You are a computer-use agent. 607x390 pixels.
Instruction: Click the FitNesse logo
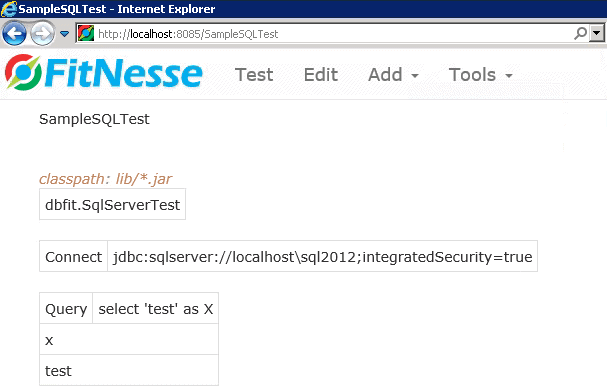pyautogui.click(x=104, y=73)
